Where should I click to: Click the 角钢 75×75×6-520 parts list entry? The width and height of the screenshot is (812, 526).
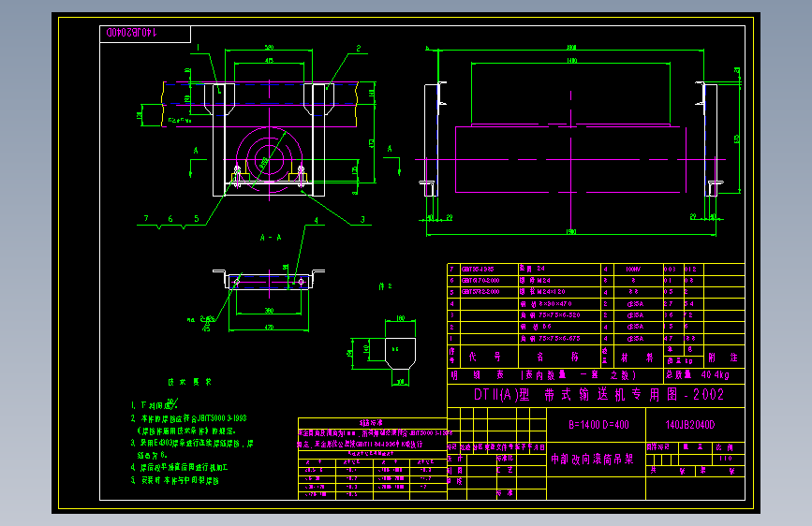550,315
